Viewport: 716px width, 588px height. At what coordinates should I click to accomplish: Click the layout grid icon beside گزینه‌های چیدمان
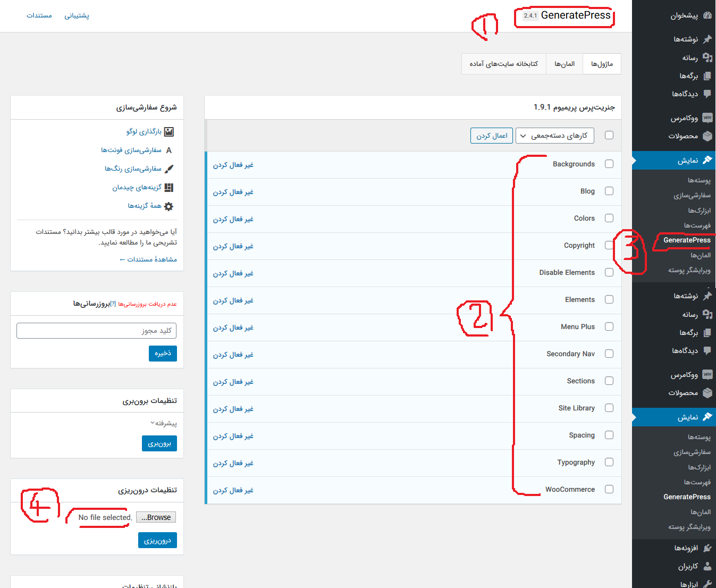click(169, 188)
